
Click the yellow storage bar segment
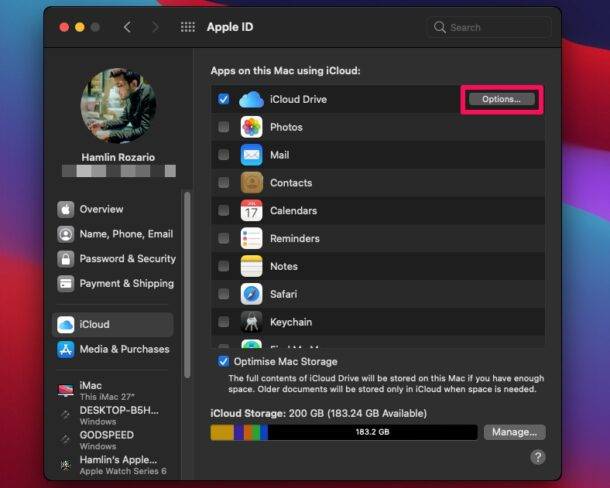(222, 432)
